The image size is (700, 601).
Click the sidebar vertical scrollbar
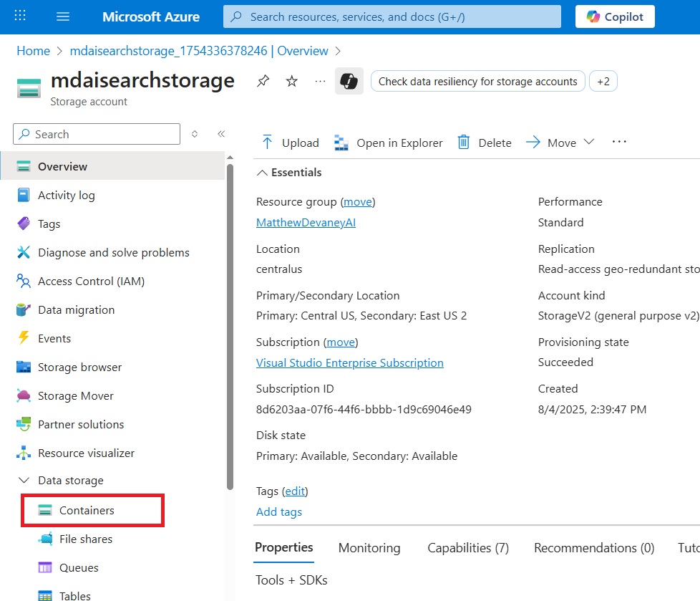click(230, 326)
